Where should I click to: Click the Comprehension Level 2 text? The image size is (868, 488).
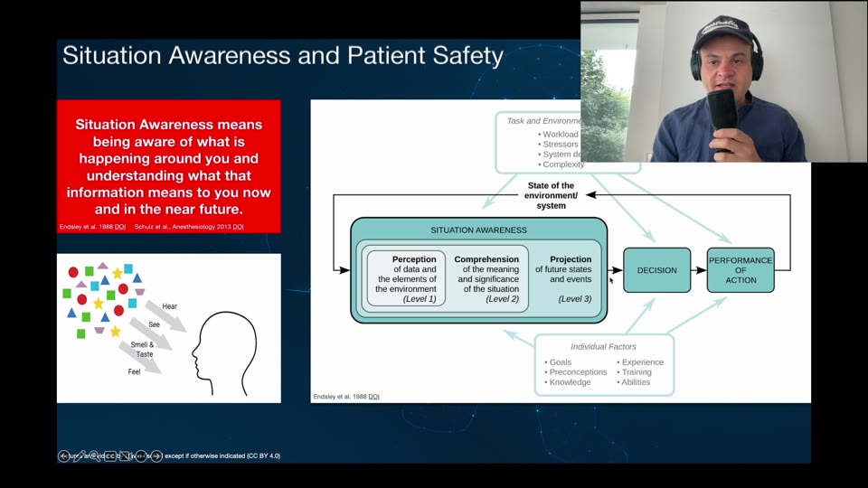(x=487, y=278)
